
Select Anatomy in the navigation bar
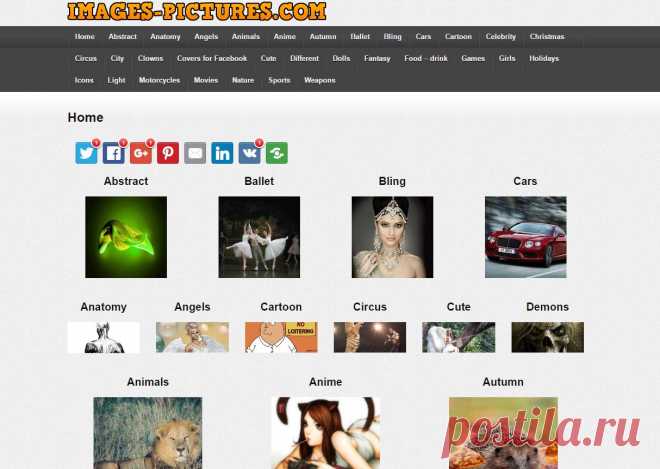[165, 37]
